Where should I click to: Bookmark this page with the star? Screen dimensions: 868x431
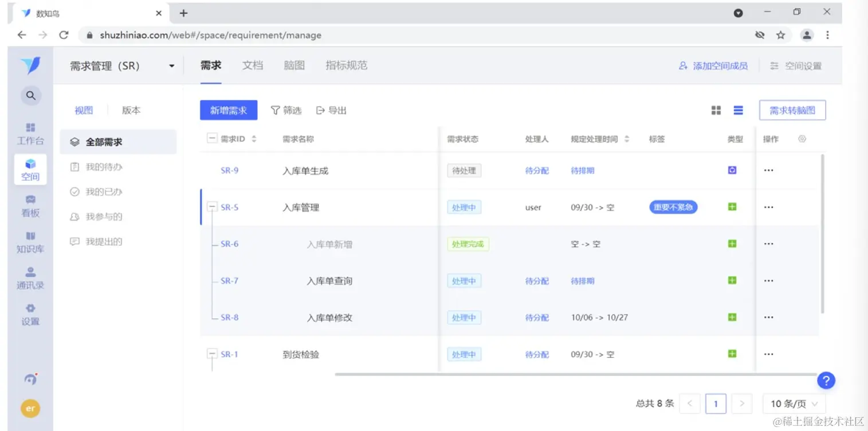click(780, 35)
